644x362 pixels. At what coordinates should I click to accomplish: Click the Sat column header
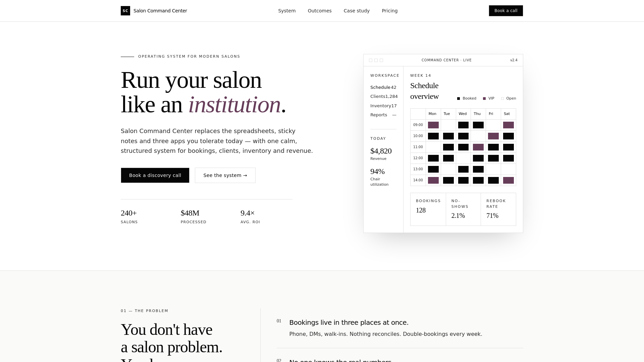click(508, 114)
